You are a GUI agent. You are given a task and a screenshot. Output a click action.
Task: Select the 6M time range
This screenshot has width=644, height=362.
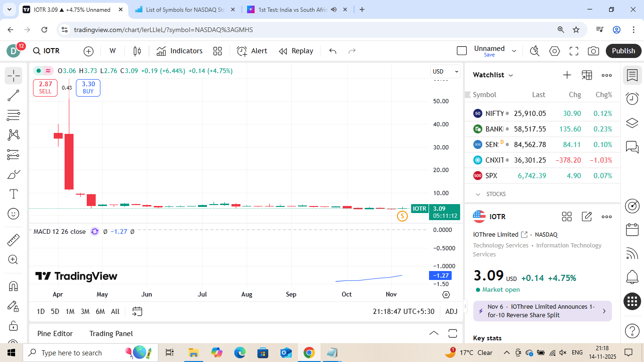(x=100, y=312)
